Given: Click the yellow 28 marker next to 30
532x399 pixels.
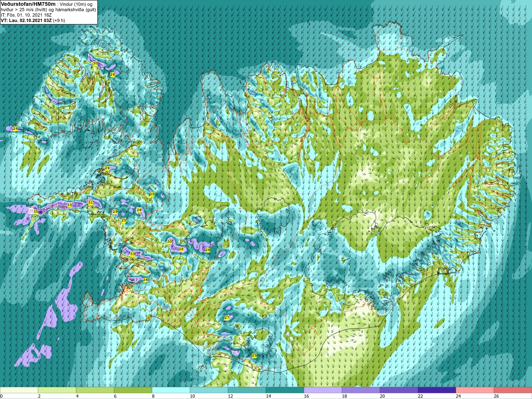Looking at the screenshot, I should [181, 249].
